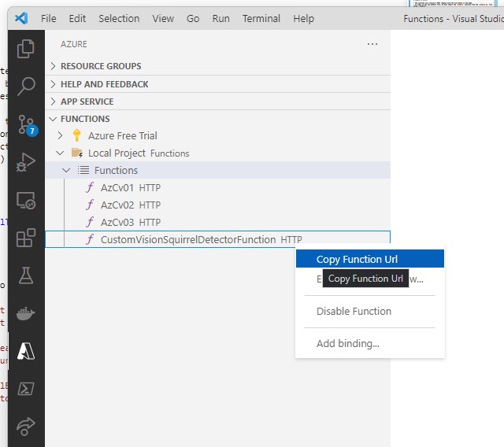
Task: Open the PowerShell view in activity bar
Action: coord(26,389)
